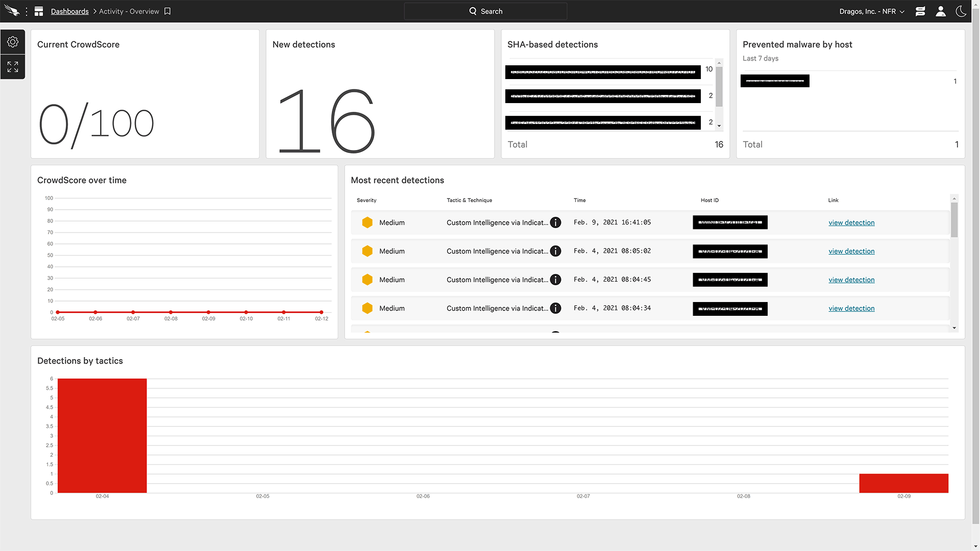The width and height of the screenshot is (980, 551).
Task: Click the severity medium hexagon icon first row
Action: [x=368, y=222]
